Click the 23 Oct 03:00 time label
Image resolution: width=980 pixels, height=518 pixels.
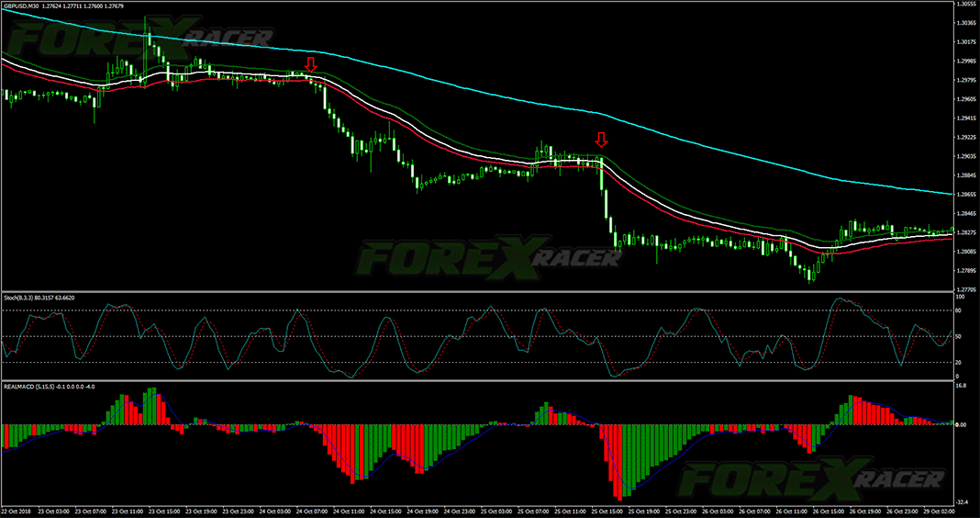(x=54, y=511)
